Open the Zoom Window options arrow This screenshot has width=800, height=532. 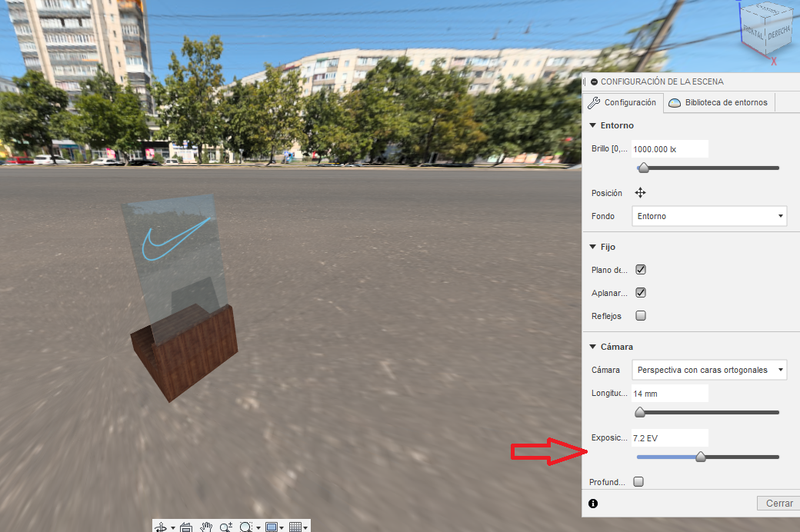(258, 528)
